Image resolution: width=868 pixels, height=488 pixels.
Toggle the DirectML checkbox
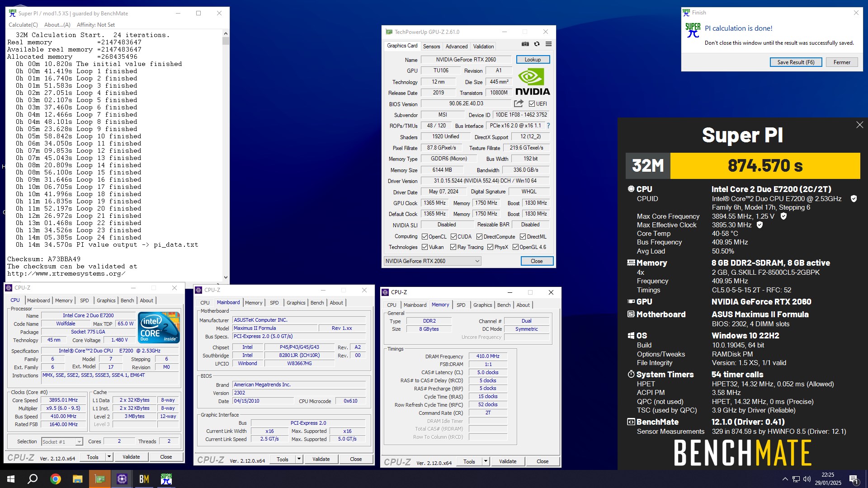[x=523, y=237]
